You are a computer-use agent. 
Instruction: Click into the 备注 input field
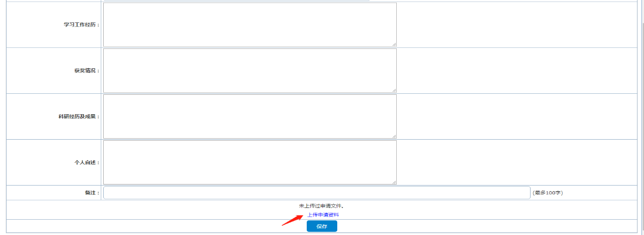coord(317,193)
